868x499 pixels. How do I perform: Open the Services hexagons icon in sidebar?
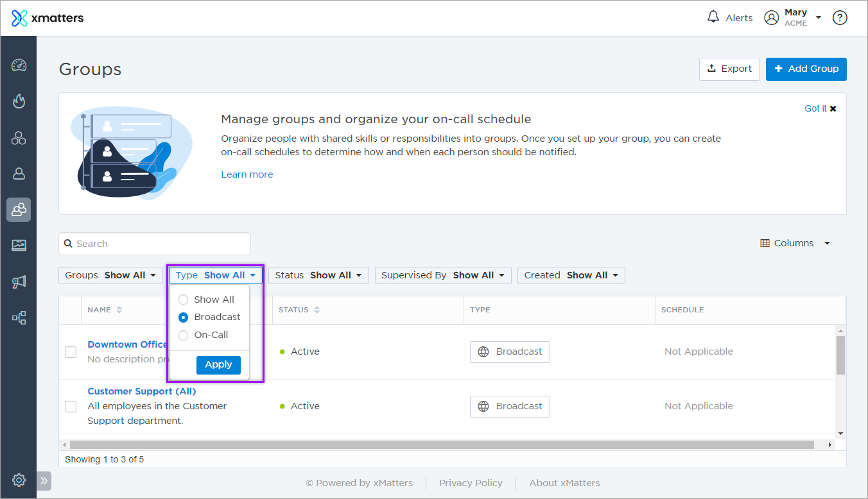19,137
